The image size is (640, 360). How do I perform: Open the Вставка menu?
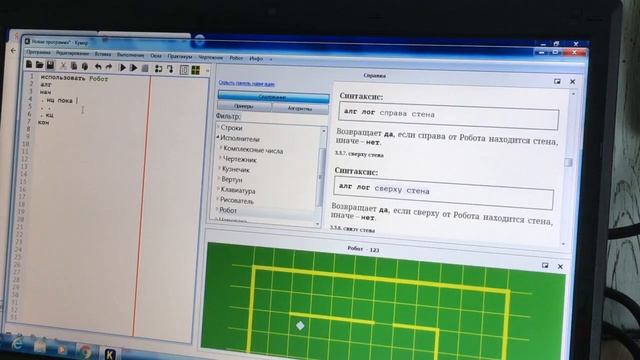point(103,54)
